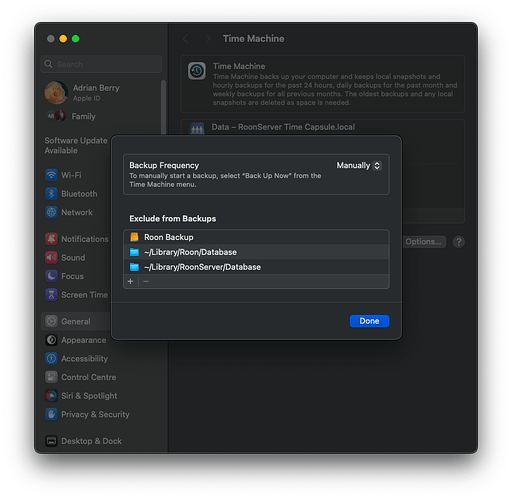Click the yellow minimize window button
The height and width of the screenshot is (499, 512).
(63, 39)
